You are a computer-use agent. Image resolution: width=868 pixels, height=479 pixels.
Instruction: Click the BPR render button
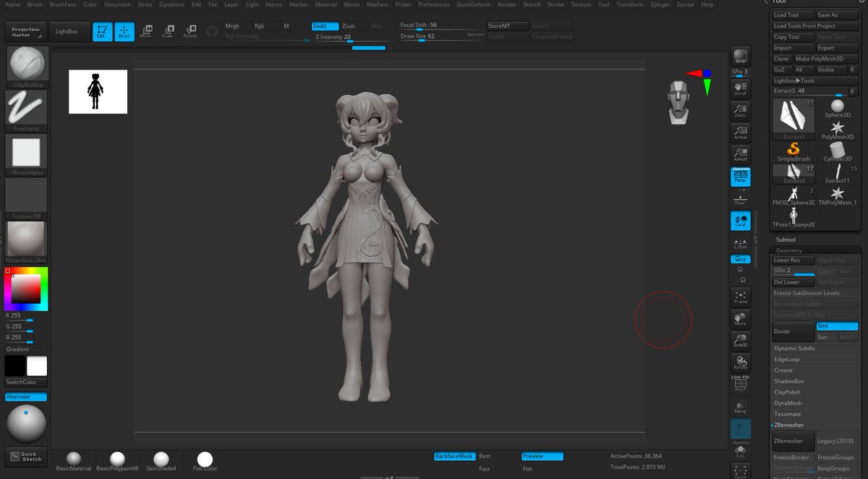740,56
